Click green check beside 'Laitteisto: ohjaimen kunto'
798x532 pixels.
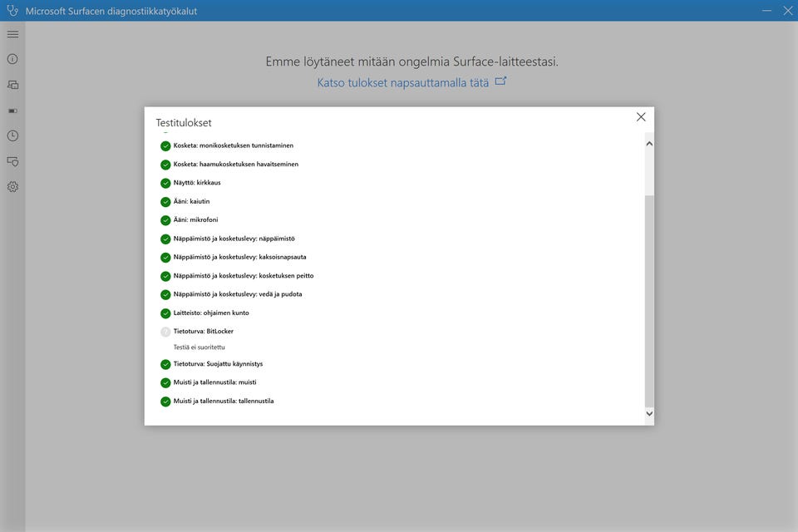click(x=165, y=313)
